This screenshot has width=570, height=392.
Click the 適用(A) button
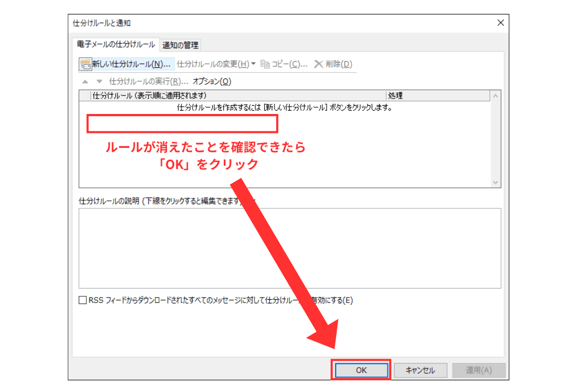click(479, 370)
